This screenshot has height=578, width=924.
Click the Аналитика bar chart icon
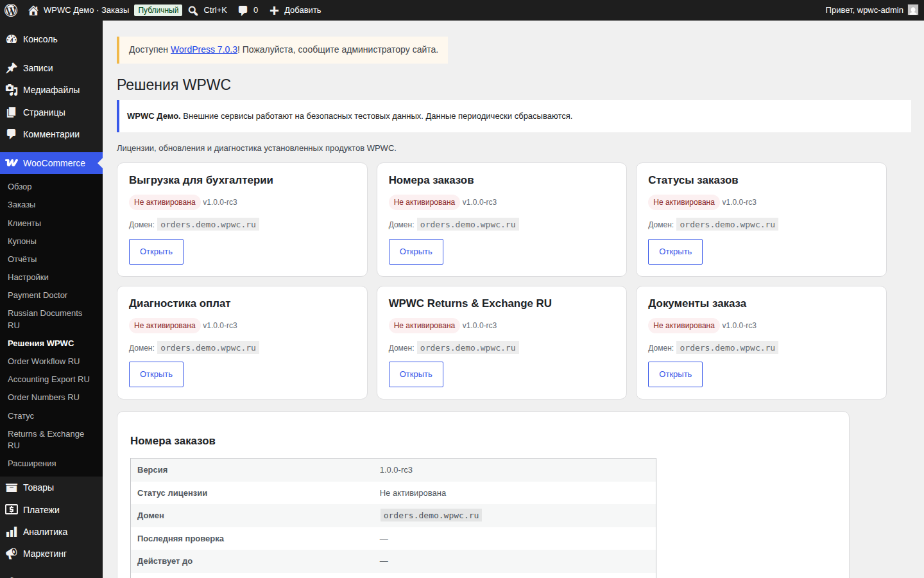pos(12,532)
